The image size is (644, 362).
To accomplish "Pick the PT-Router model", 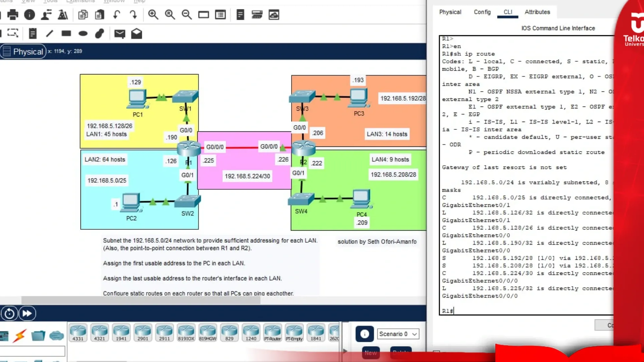I will (x=272, y=333).
